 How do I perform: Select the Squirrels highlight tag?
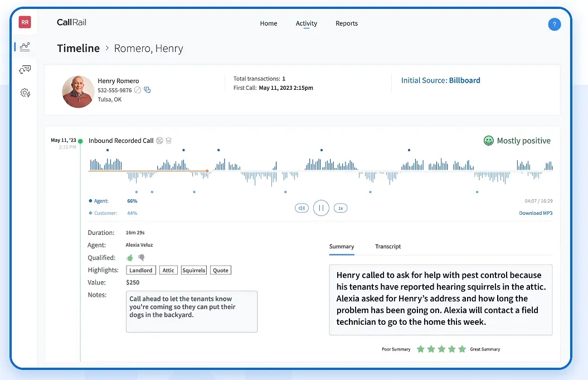(x=193, y=270)
